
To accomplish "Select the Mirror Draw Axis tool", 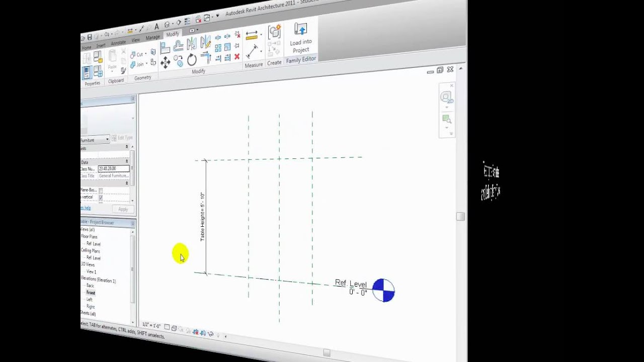I will pos(206,42).
